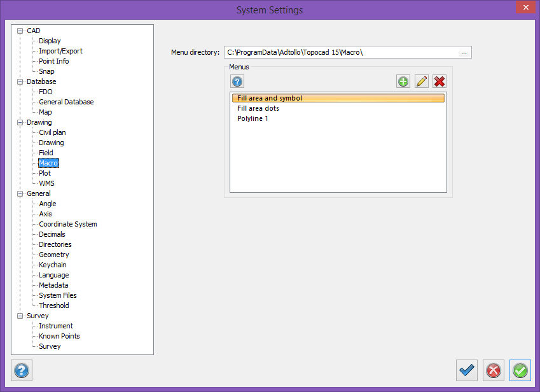Browse for menu directory with ellipsis button
This screenshot has height=392, width=540.
464,53
